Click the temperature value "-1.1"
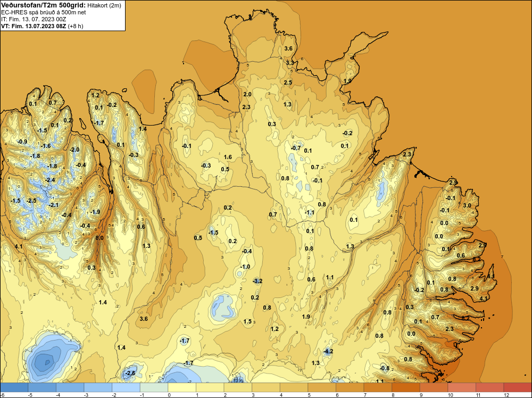Viewport: 532px width, 398px height. (x=310, y=213)
